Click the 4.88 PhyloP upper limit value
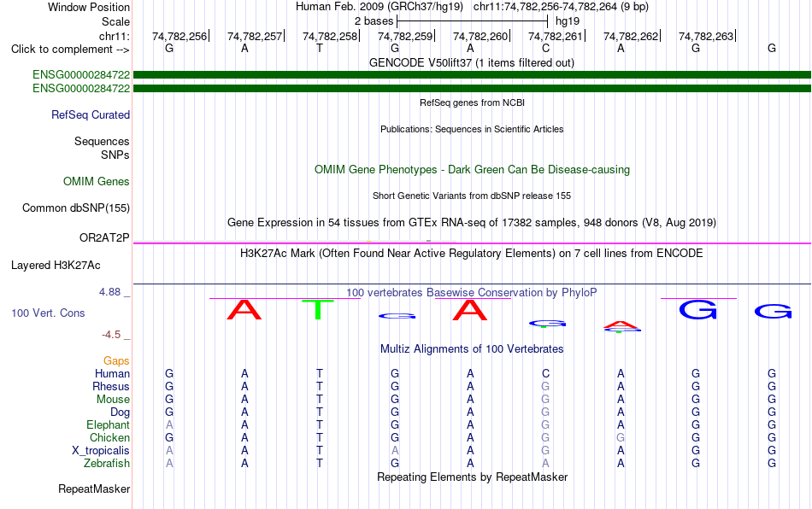This screenshot has width=812, height=509. pos(109,292)
